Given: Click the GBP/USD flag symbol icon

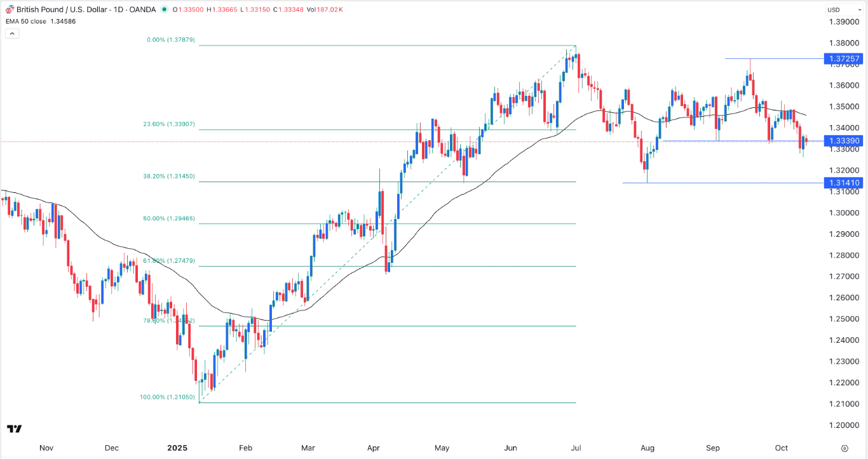Looking at the screenshot, I should [x=9, y=10].
